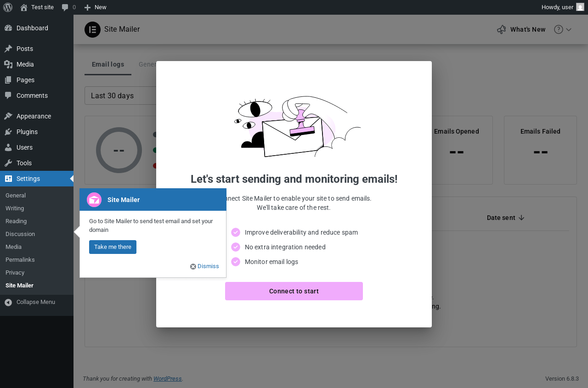Image resolution: width=588 pixels, height=388 pixels.
Task: Open General settings submenu
Action: pos(16,196)
